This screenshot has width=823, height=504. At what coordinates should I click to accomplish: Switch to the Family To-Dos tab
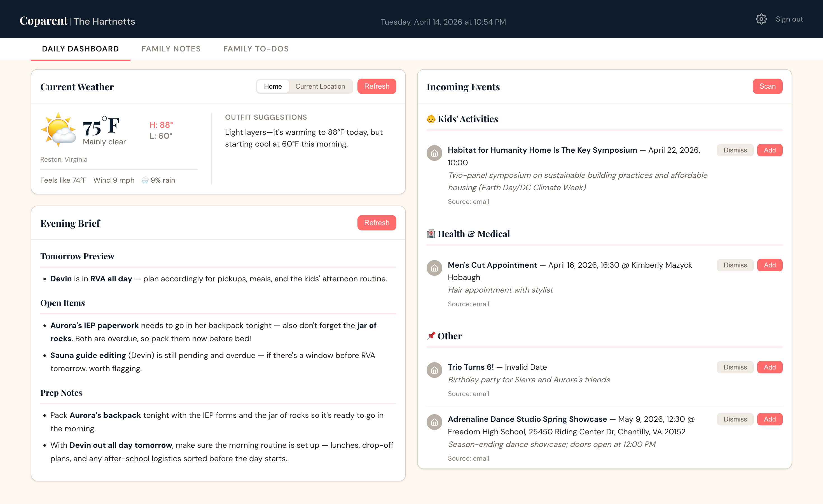[x=256, y=49]
